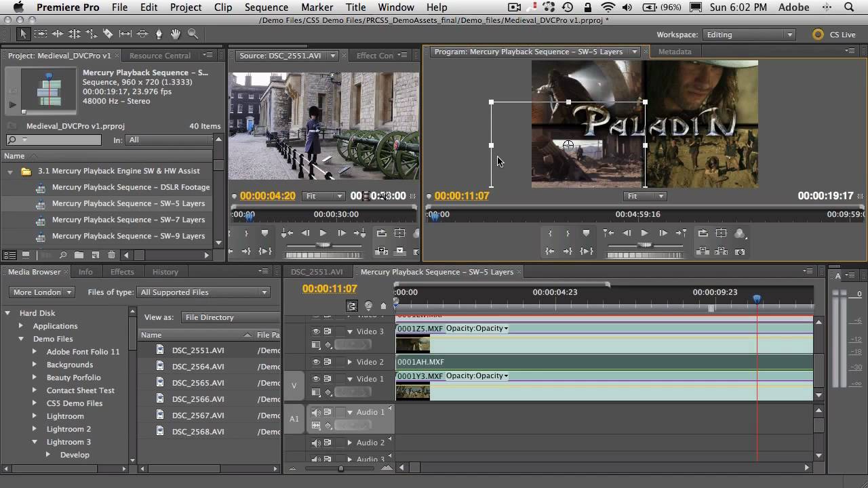
Task: Open the Program monitor Fit zoom dropdown
Action: point(644,196)
